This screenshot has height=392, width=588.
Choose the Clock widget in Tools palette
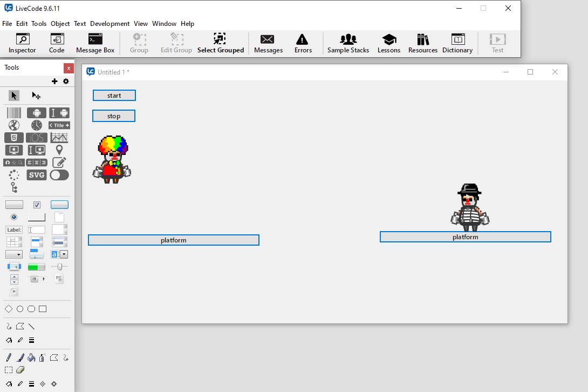coord(37,125)
